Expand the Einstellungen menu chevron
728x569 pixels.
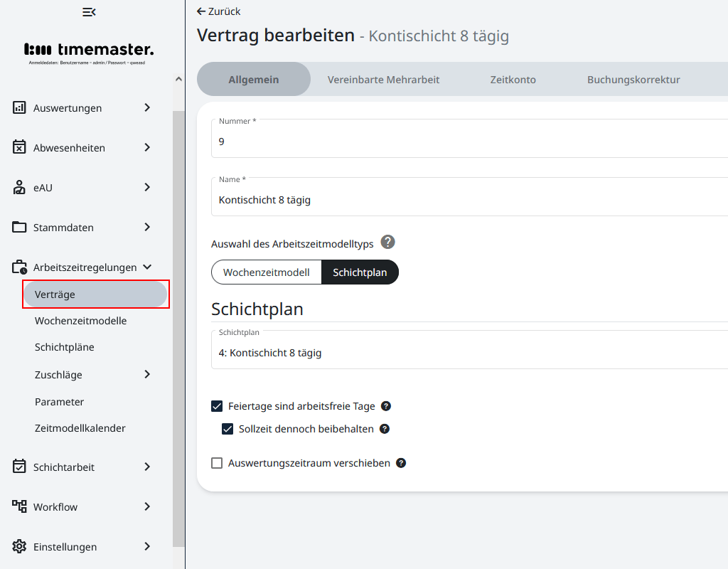coord(147,547)
